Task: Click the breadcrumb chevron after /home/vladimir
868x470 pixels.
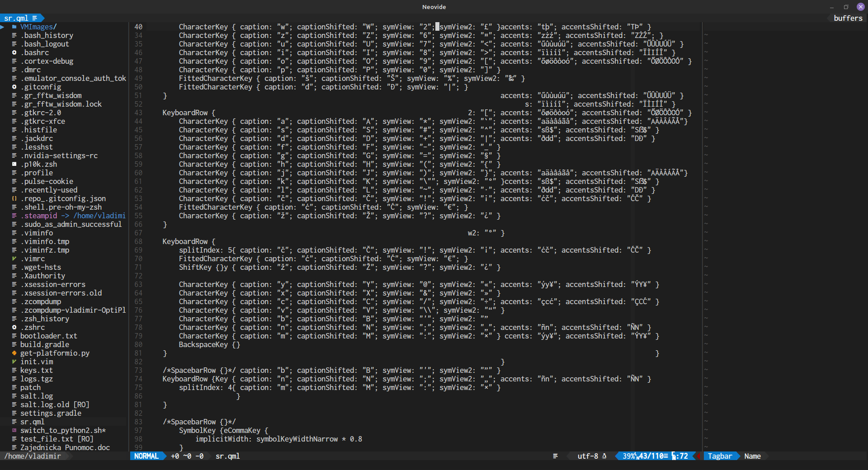Action: 69,456
